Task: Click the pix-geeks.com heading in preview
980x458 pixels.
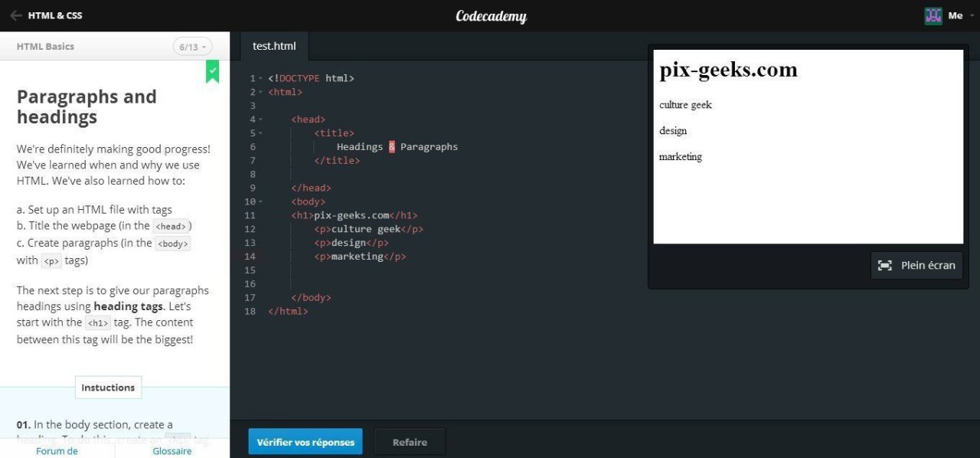Action: (728, 70)
